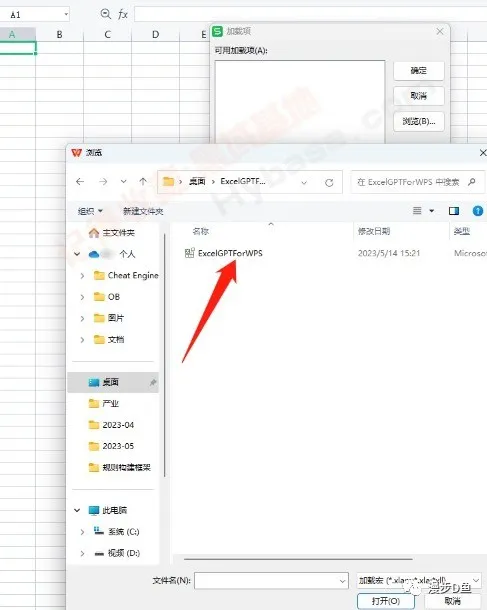
Task: Refresh the folder view
Action: coord(329,182)
